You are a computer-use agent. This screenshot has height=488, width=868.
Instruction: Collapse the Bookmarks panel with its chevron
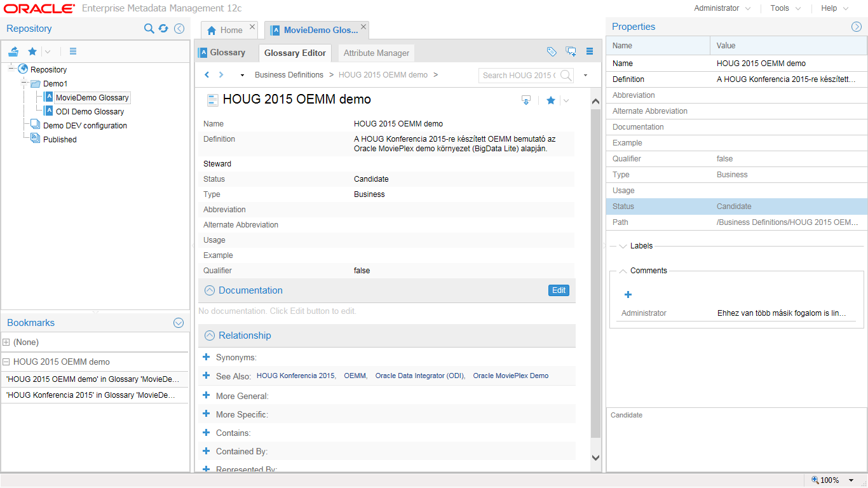click(179, 323)
